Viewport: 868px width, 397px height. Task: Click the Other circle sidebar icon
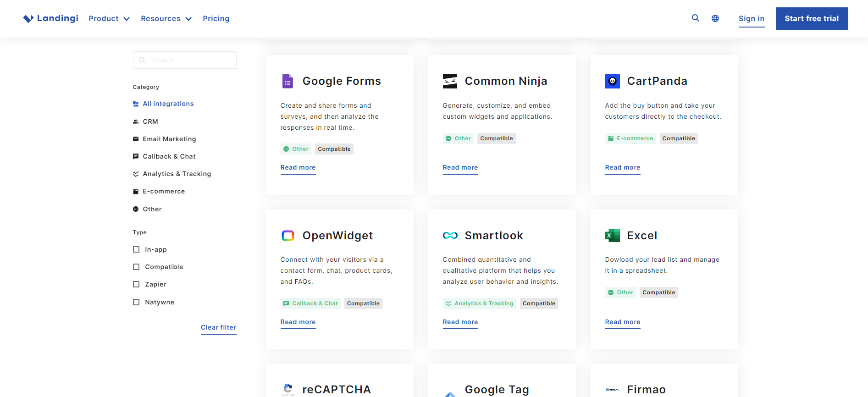point(136,209)
